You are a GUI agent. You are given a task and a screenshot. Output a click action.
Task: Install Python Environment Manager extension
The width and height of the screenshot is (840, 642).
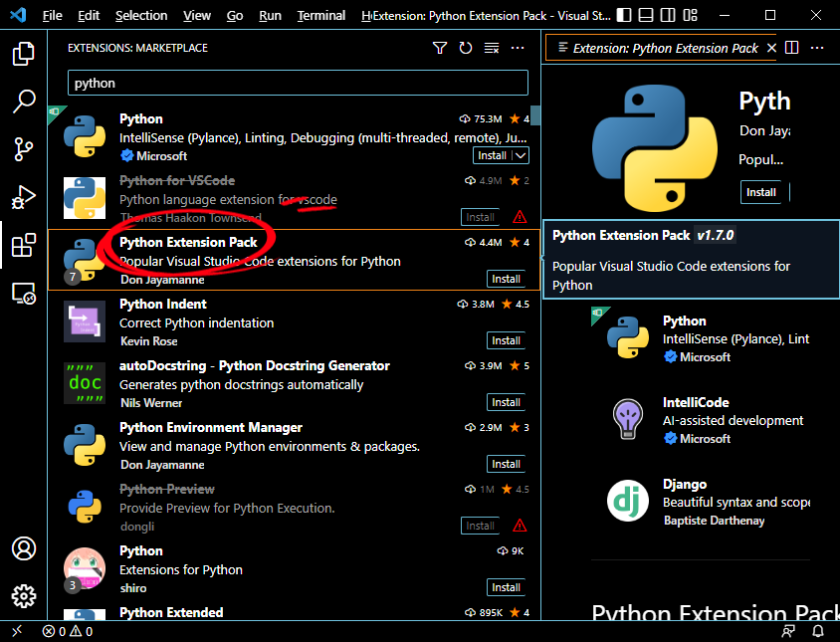coord(506,464)
